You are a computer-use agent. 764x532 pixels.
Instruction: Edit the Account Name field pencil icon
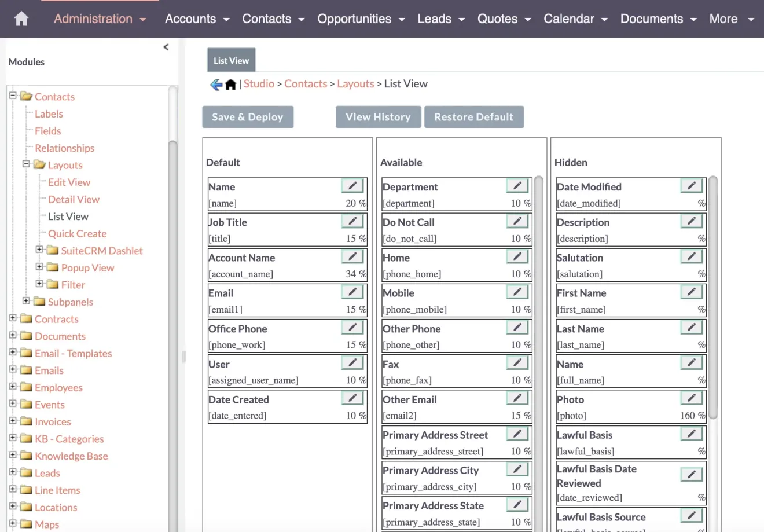352,256
